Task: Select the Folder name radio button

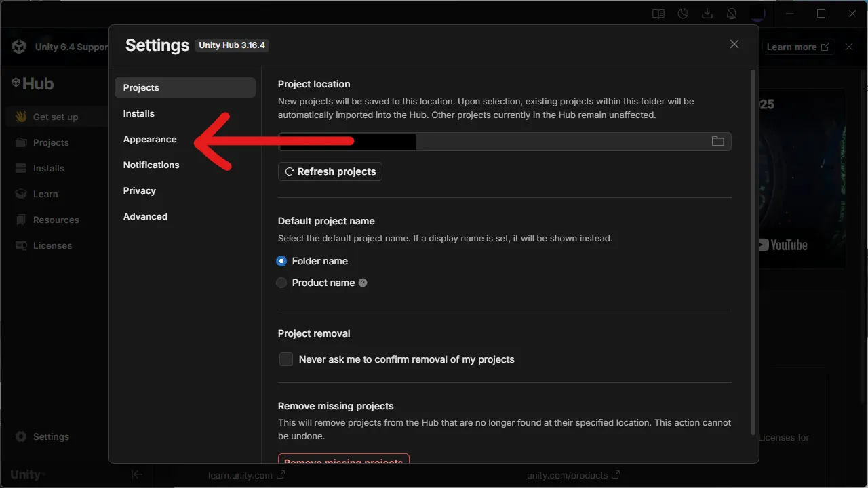Action: (281, 261)
